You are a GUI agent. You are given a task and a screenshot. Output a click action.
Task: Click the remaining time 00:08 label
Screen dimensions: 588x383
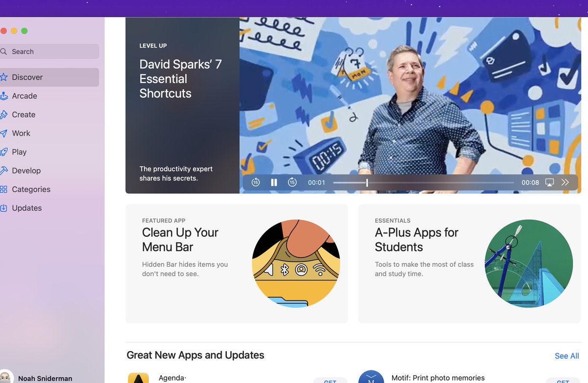[x=530, y=182]
